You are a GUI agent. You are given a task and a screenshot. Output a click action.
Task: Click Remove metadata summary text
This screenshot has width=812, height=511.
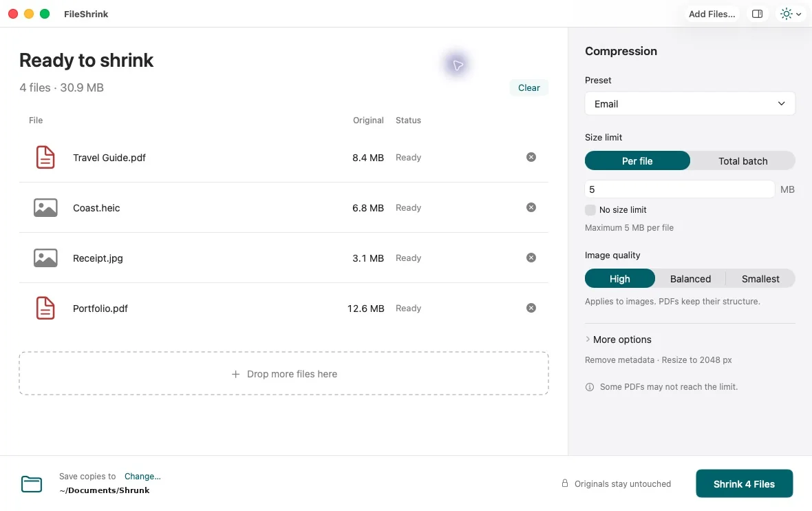pyautogui.click(x=619, y=359)
